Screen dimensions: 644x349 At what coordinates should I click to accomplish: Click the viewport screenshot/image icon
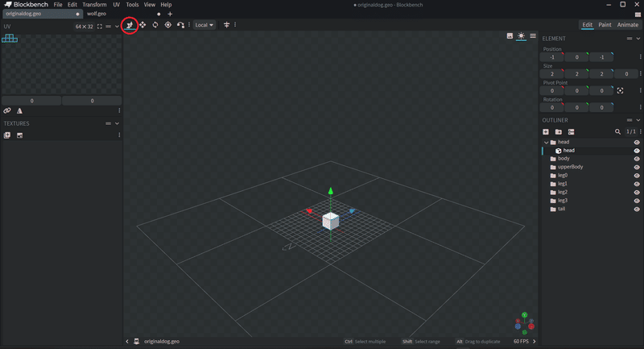coord(510,36)
